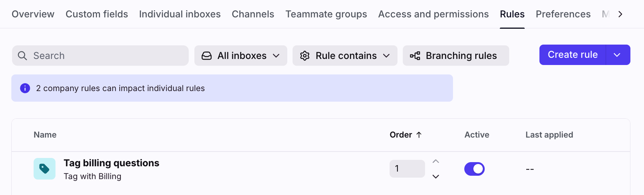
Task: Click the Order column sort arrow
Action: click(x=419, y=135)
